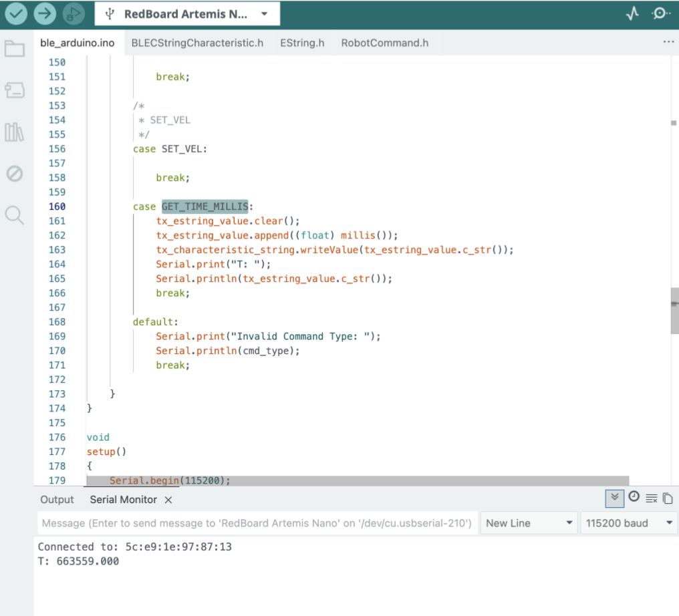The width and height of the screenshot is (679, 616).
Task: Toggle serial monitor autoscroll
Action: tap(614, 498)
